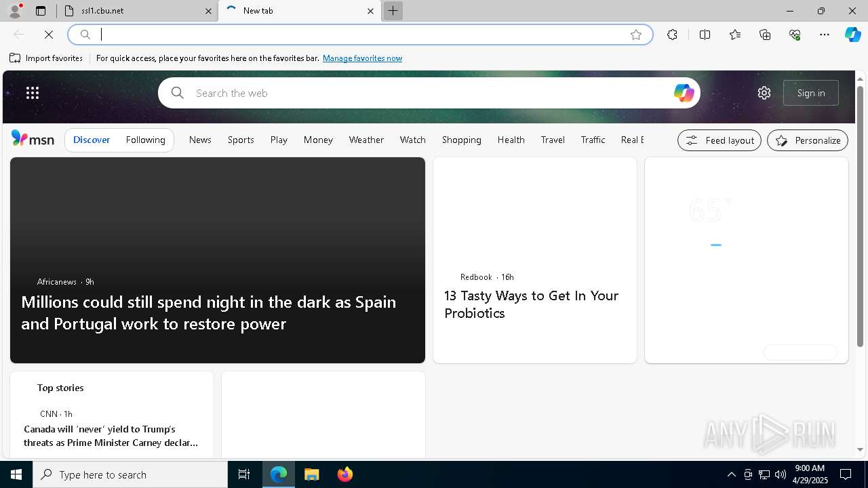Open the Weather category

click(x=366, y=140)
